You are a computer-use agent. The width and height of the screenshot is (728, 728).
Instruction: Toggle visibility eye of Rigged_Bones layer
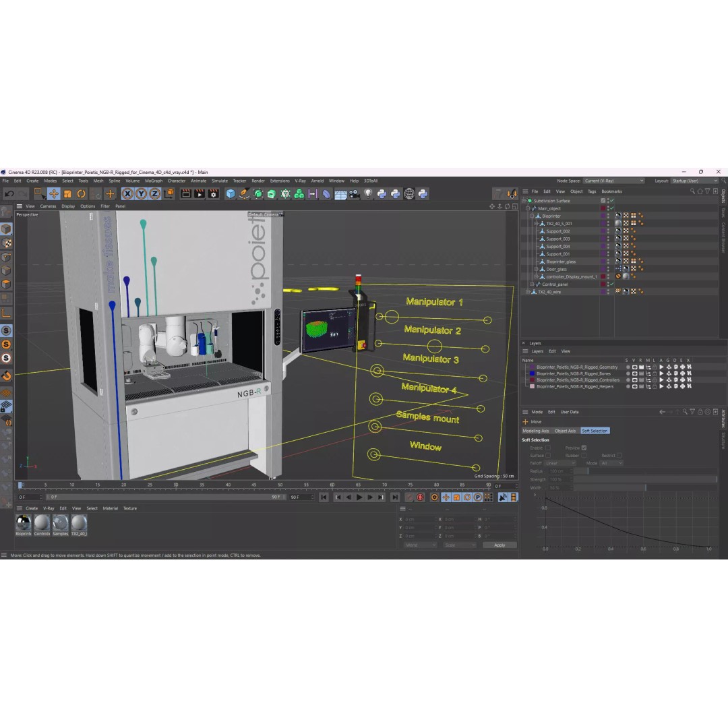(x=635, y=373)
